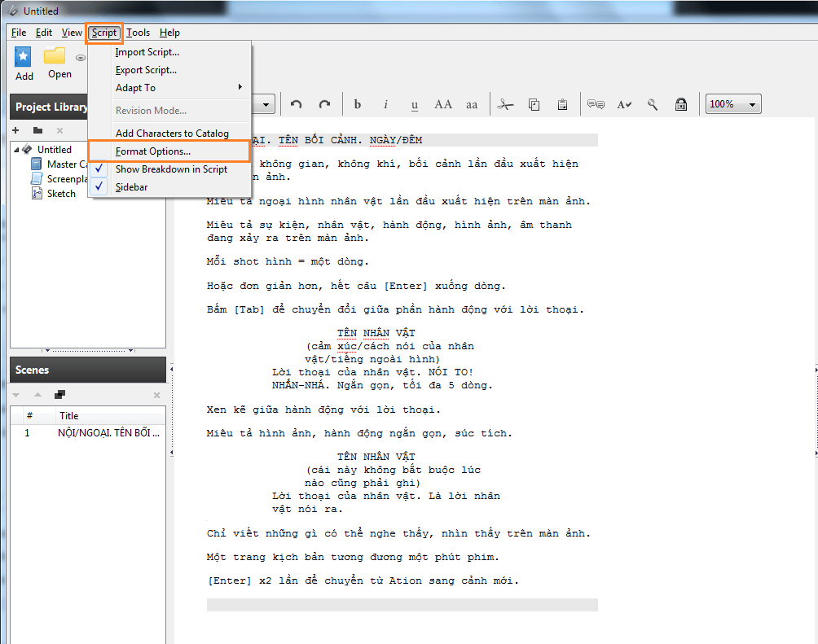The image size is (818, 644).
Task: Apply bold formatting with the b icon
Action: [x=357, y=104]
